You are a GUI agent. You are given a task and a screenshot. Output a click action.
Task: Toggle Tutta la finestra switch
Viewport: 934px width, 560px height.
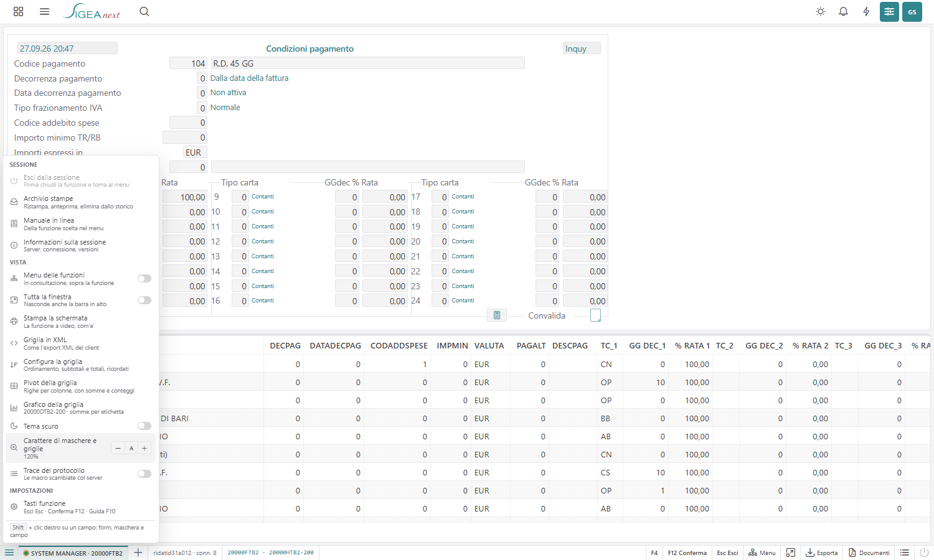pyautogui.click(x=144, y=300)
